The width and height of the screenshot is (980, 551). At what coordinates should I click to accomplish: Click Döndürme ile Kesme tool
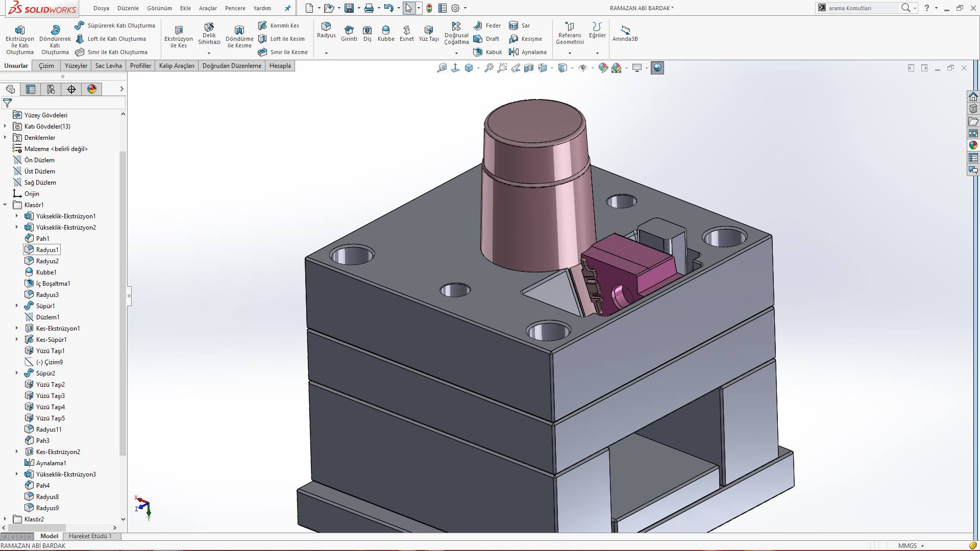coord(239,37)
